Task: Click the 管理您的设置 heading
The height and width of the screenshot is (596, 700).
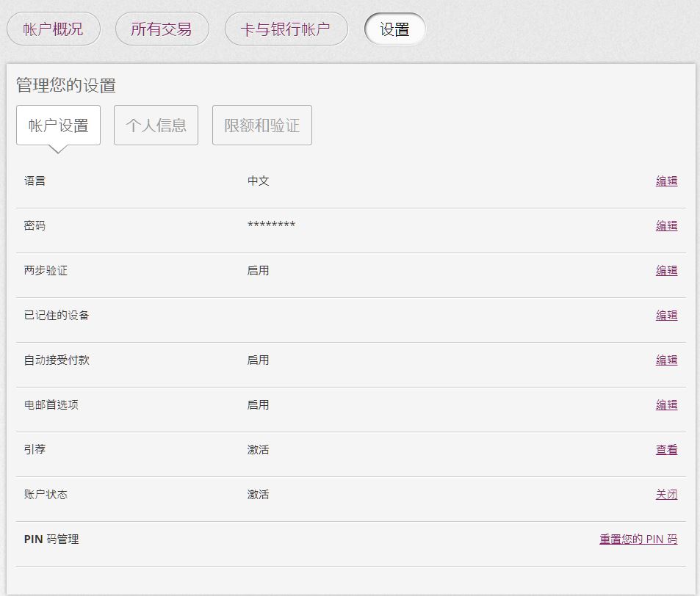Action: pos(66,85)
